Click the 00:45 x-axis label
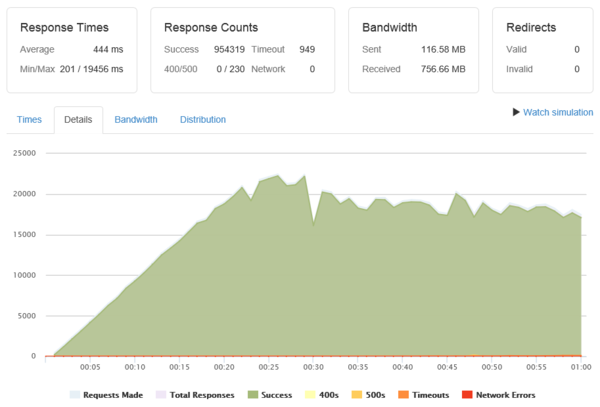Viewport: 600px width, 407px height. coord(447,367)
